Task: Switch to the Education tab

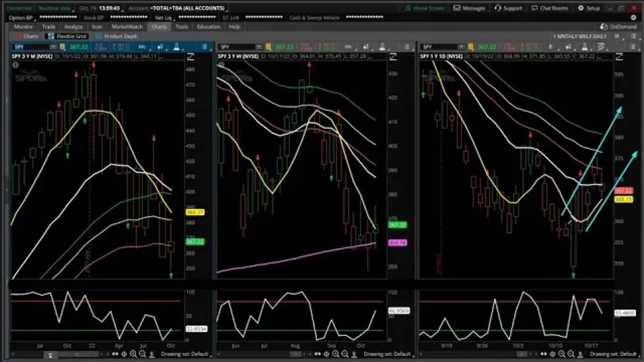Action: tap(209, 27)
